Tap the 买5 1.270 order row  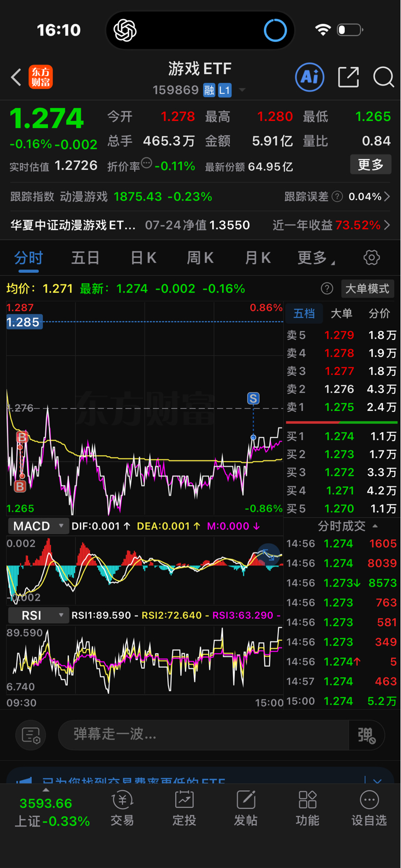(342, 508)
